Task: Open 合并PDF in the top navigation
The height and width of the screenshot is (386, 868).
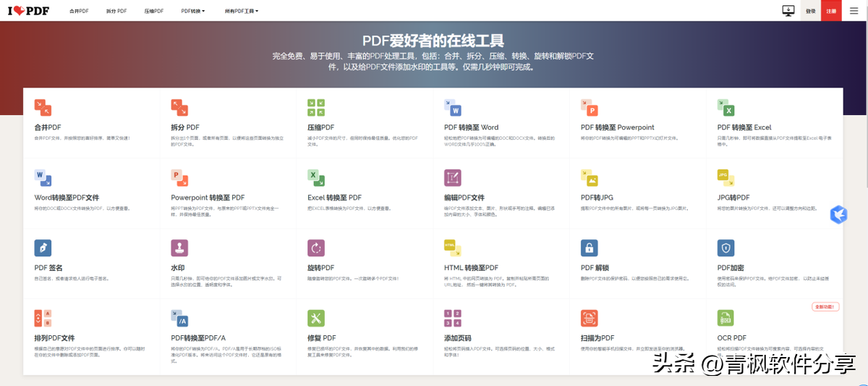Action: [79, 12]
